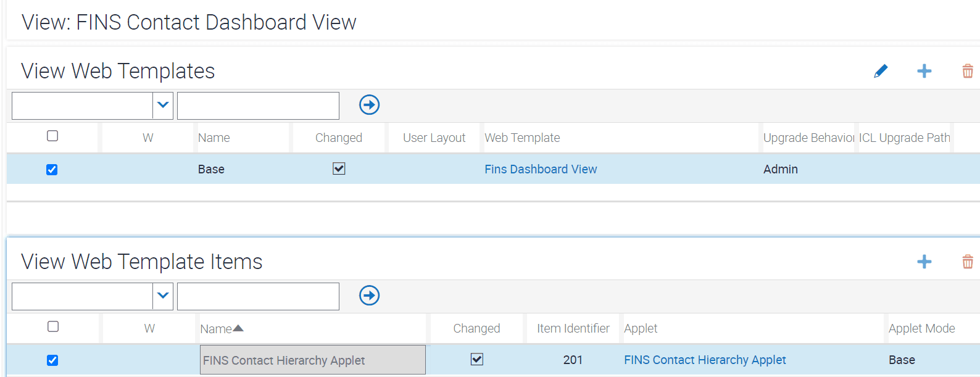
Task: Sort ascending arrow next to Name in Items
Action: (x=238, y=328)
